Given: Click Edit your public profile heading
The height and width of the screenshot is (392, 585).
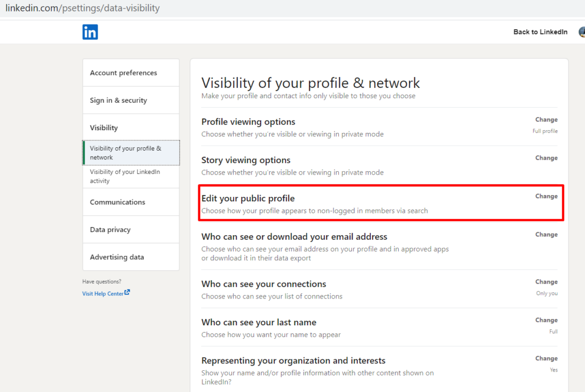Looking at the screenshot, I should [248, 199].
